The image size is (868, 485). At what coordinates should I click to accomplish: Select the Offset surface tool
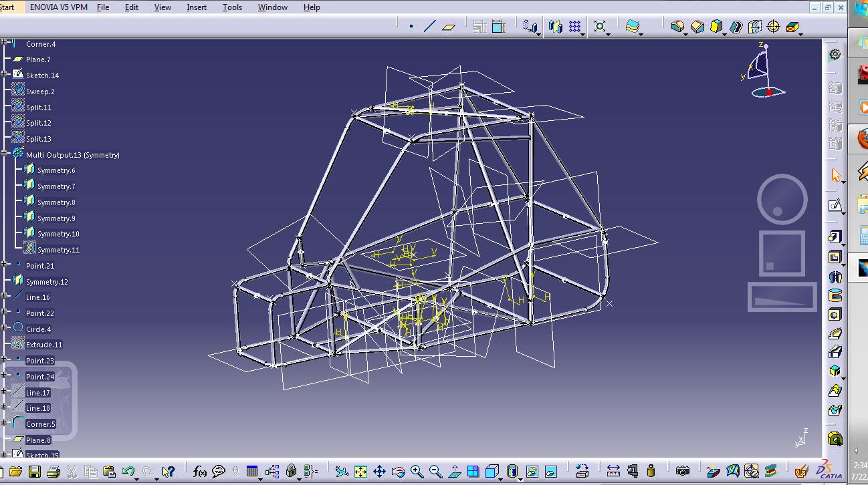coord(632,27)
